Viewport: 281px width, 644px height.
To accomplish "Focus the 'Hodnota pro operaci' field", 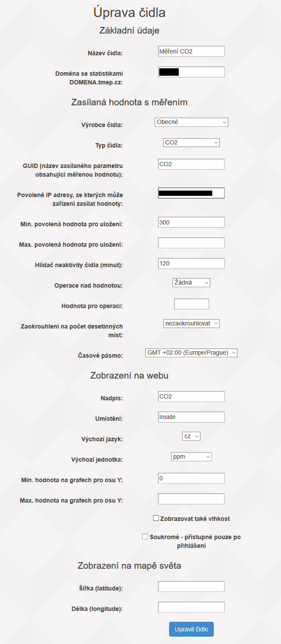I will 191,304.
